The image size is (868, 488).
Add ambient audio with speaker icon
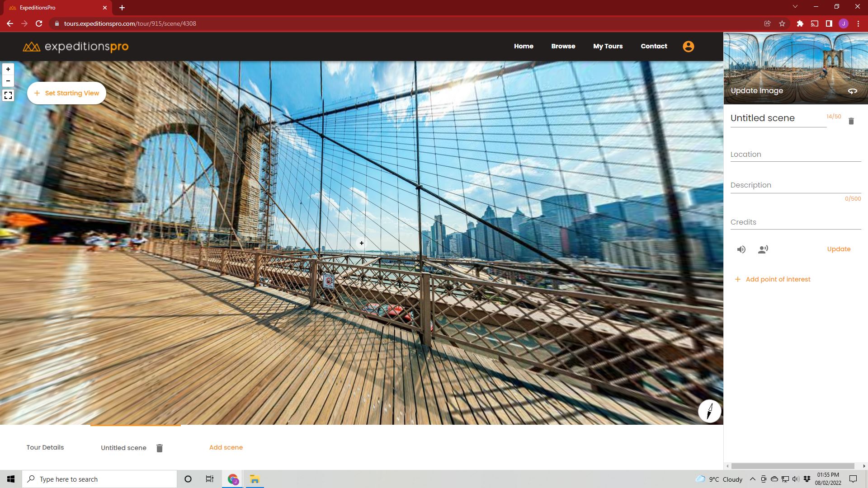(x=741, y=249)
